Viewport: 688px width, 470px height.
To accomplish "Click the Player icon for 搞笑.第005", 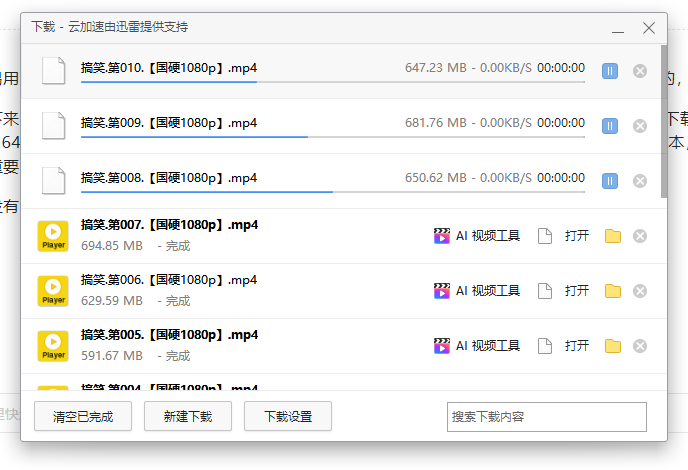I will pyautogui.click(x=53, y=346).
